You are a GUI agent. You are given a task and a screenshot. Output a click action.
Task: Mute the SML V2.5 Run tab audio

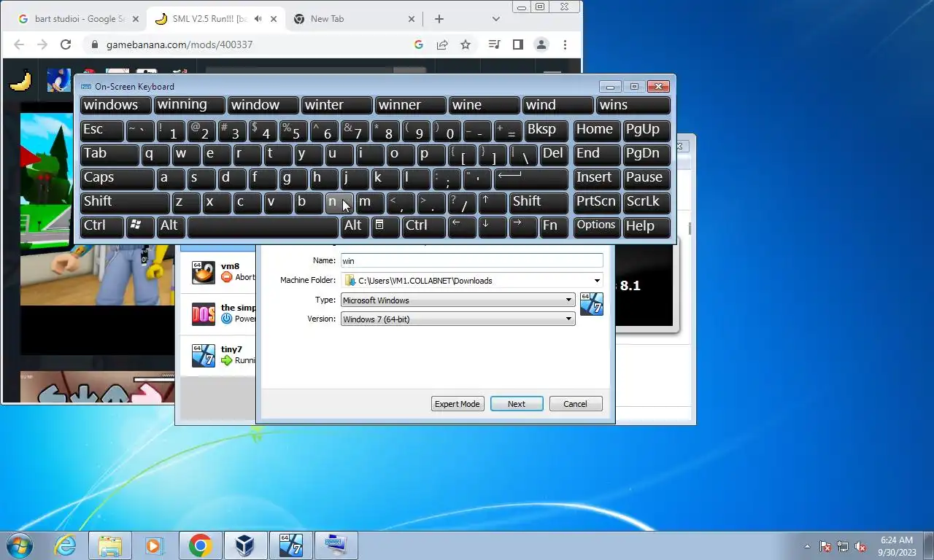click(x=258, y=19)
